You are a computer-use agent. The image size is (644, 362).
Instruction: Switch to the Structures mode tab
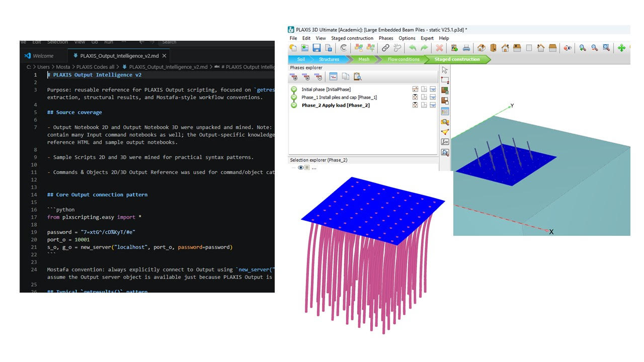coord(329,59)
